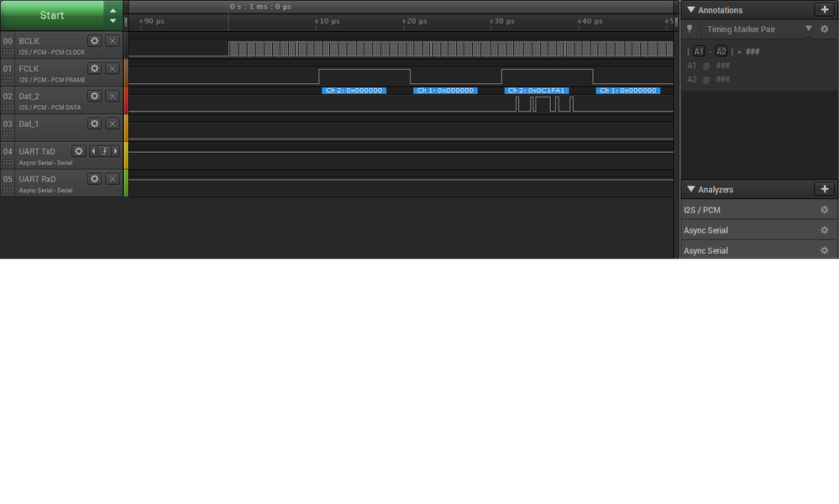Select the Dat_2 channel label
Image resolution: width=839 pixels, height=504 pixels.
pos(29,97)
